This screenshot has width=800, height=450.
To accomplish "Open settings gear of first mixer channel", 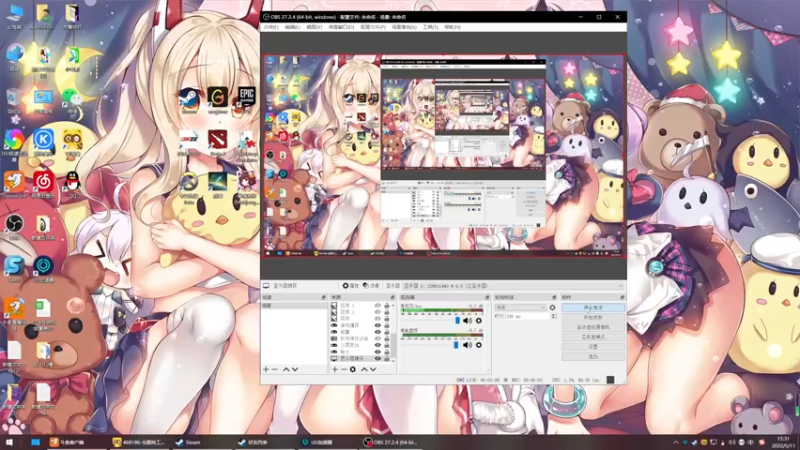I will tap(479, 320).
